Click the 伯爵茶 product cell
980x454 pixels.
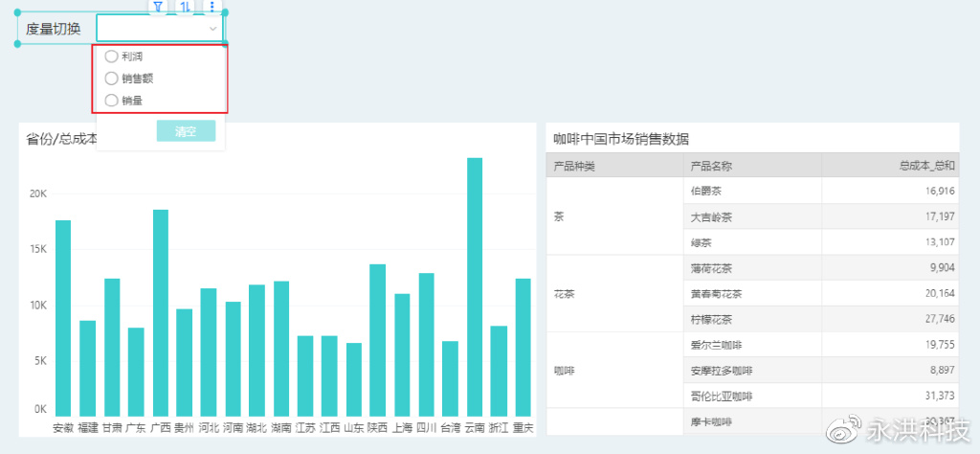click(x=752, y=191)
